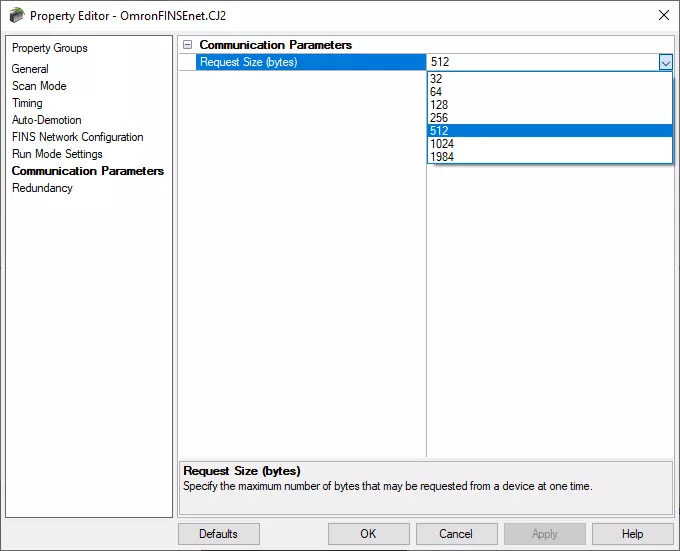Click the Defaults button

(x=219, y=534)
